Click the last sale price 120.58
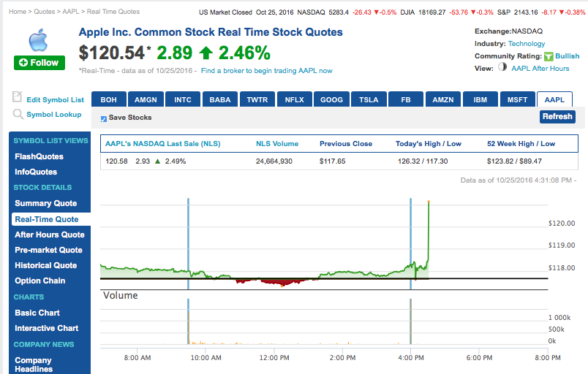588x374 pixels. point(116,161)
